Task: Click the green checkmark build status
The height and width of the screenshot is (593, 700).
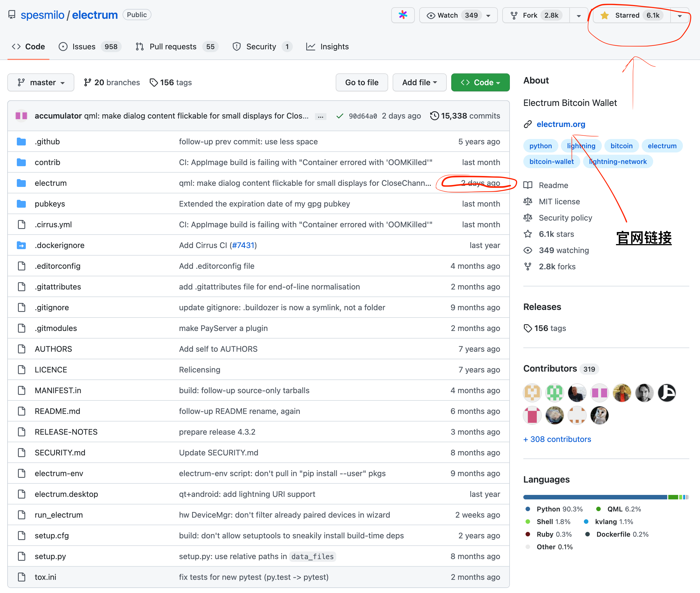Action: (x=340, y=116)
